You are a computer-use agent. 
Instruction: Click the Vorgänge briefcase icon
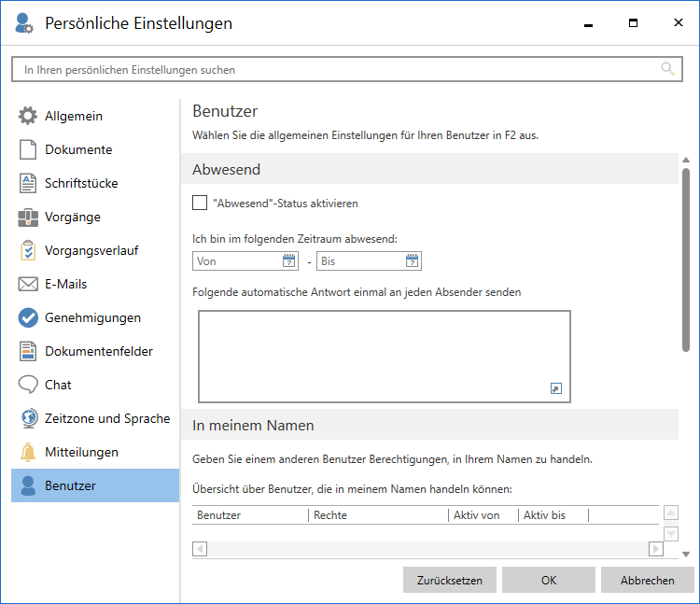(28, 218)
